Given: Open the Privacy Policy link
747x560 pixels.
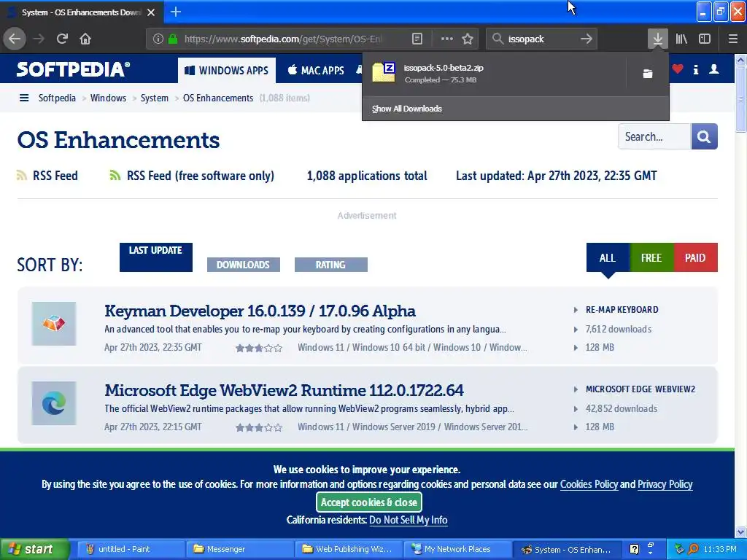Looking at the screenshot, I should click(665, 484).
